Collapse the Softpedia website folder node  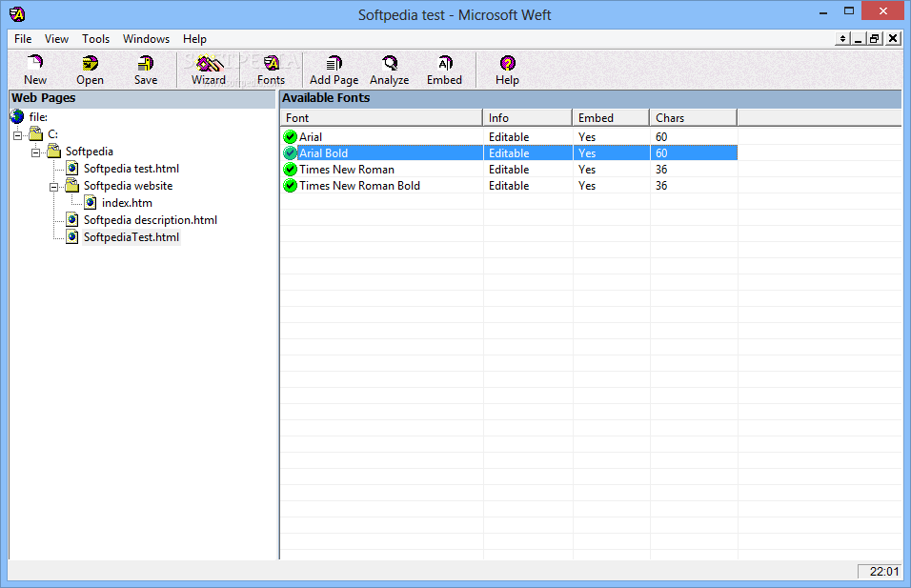pos(54,187)
